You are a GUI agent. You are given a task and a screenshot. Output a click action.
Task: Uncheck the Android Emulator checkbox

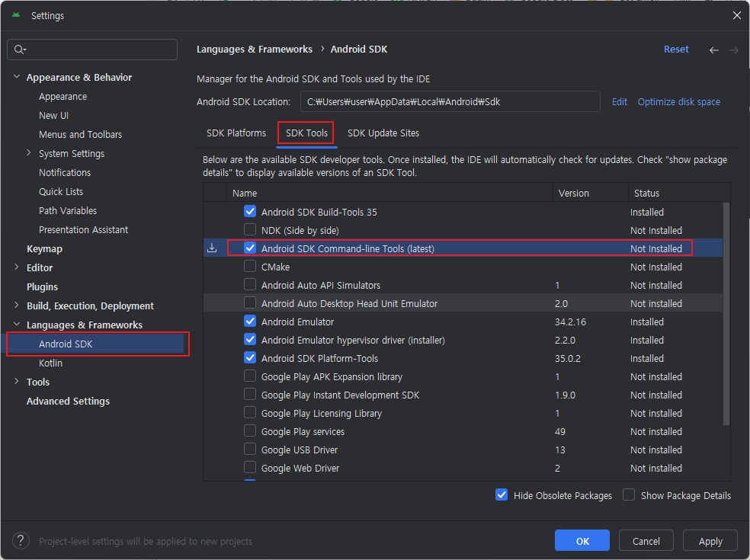pos(250,321)
